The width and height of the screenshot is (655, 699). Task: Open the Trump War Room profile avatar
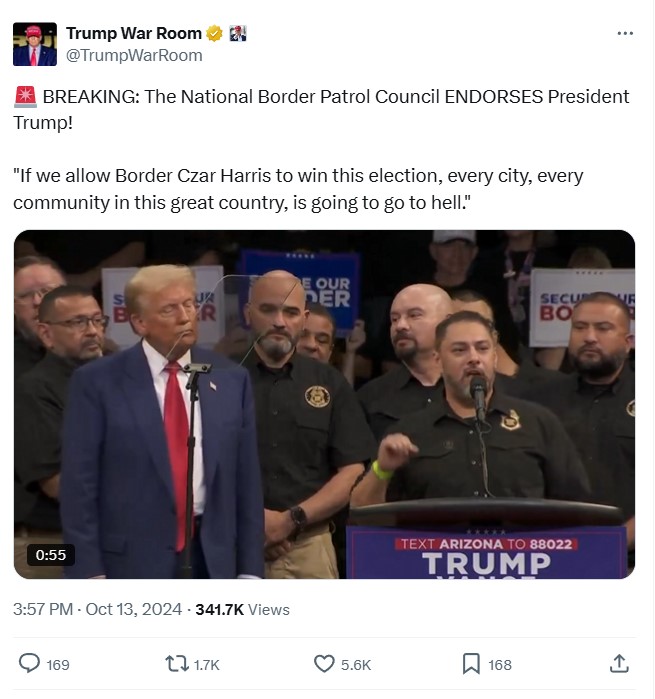click(35, 44)
